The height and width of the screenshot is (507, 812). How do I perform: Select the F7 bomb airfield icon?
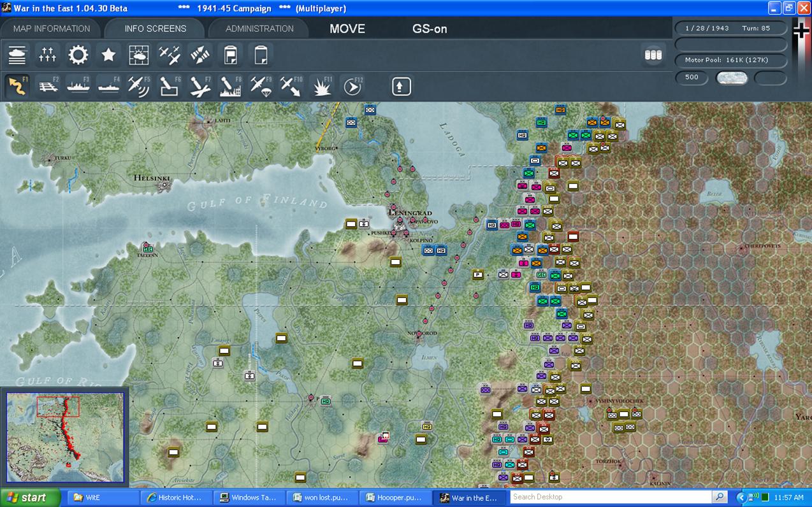(x=200, y=86)
